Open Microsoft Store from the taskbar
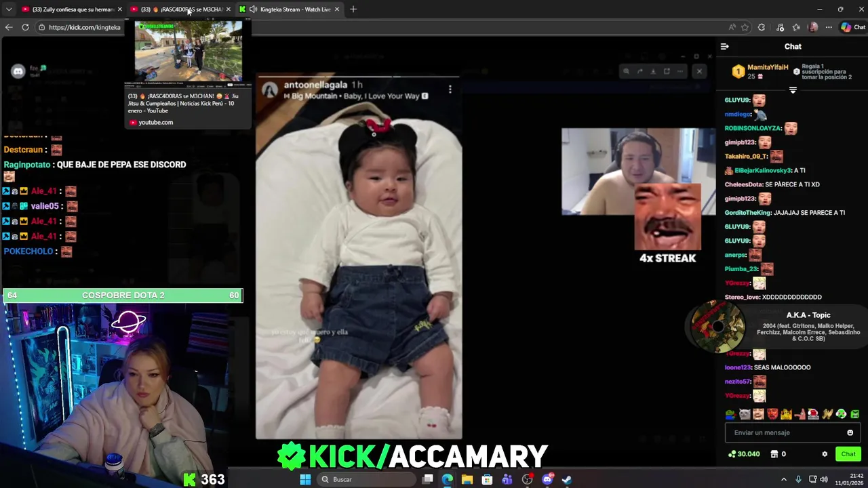Screen dimensions: 868x488 click(x=487, y=479)
